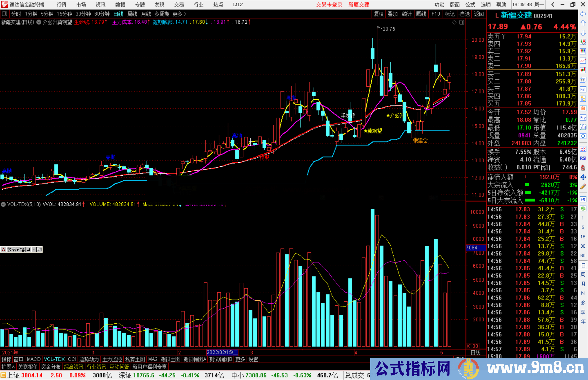
Task: Open 更多 indicator tabs at bottom
Action: click(240, 360)
